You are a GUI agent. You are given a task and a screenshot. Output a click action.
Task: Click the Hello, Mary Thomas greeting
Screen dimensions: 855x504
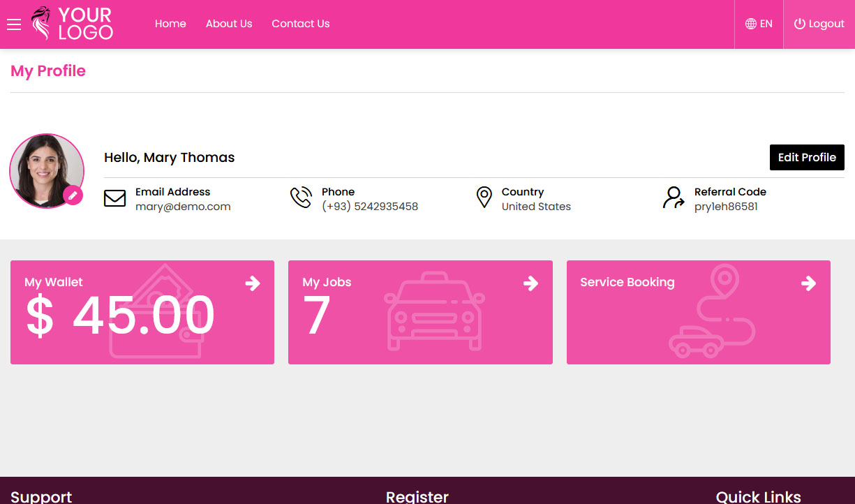click(170, 158)
